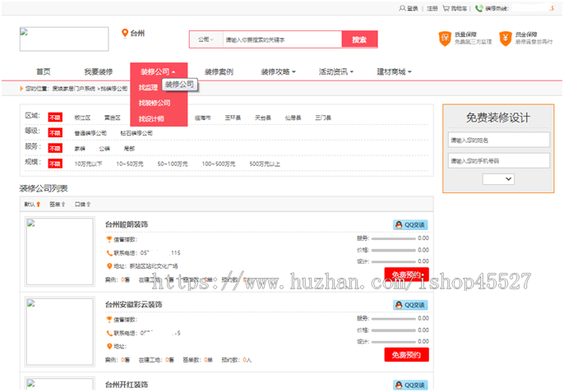The image size is (564, 392).
Task: Expand the 活动资讯 nav dropdown
Action: 336,72
